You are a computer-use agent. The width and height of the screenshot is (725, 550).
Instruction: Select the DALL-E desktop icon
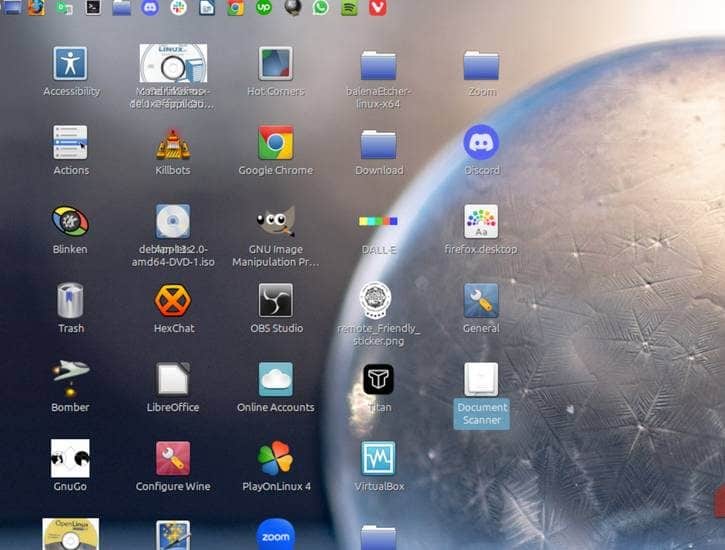tap(378, 221)
